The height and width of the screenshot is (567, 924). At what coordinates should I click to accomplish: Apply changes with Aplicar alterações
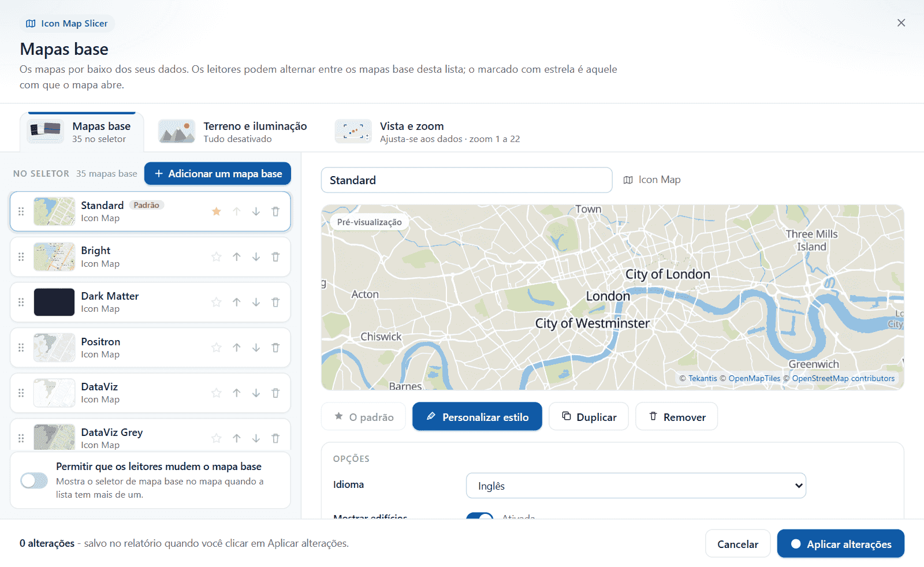[x=841, y=544]
